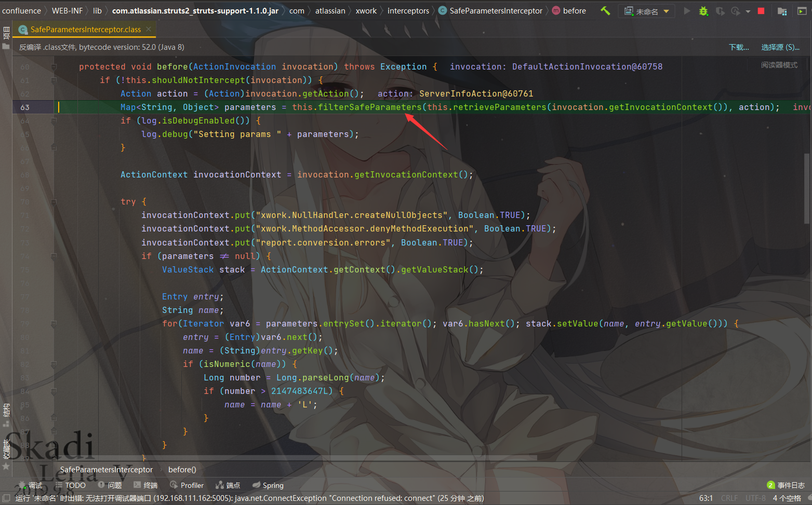The image size is (812, 505).
Task: Click the red Stop square icon
Action: point(761,11)
